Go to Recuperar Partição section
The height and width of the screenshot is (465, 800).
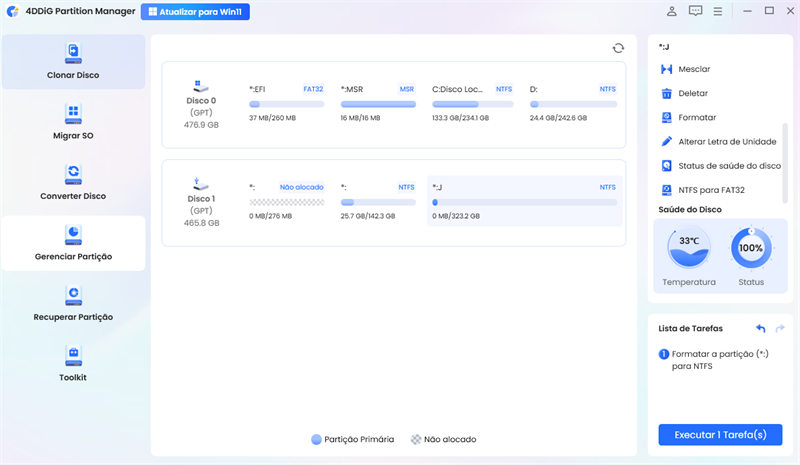coord(73,303)
